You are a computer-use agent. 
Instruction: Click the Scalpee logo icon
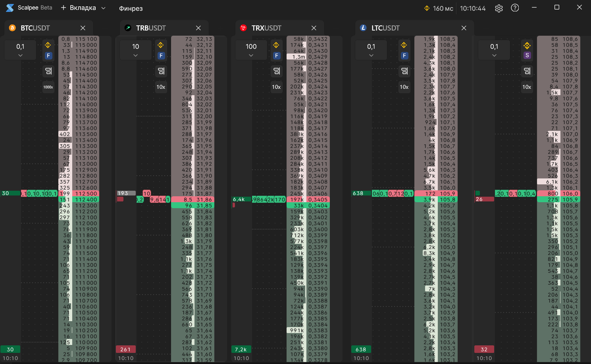point(10,8)
